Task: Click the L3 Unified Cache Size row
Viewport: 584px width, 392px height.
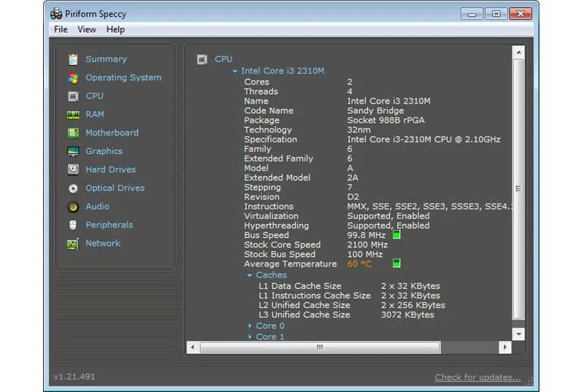Action: pos(346,315)
